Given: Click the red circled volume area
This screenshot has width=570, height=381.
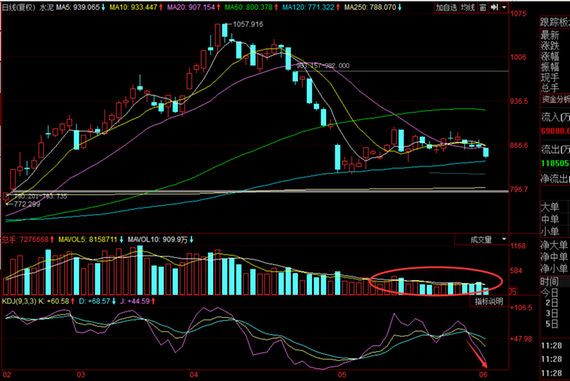Looking at the screenshot, I should pyautogui.click(x=435, y=281).
